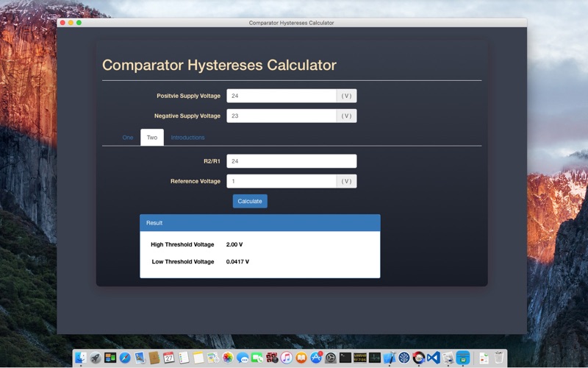
Task: Click the R2/R1 field label
Action: pyautogui.click(x=212, y=161)
